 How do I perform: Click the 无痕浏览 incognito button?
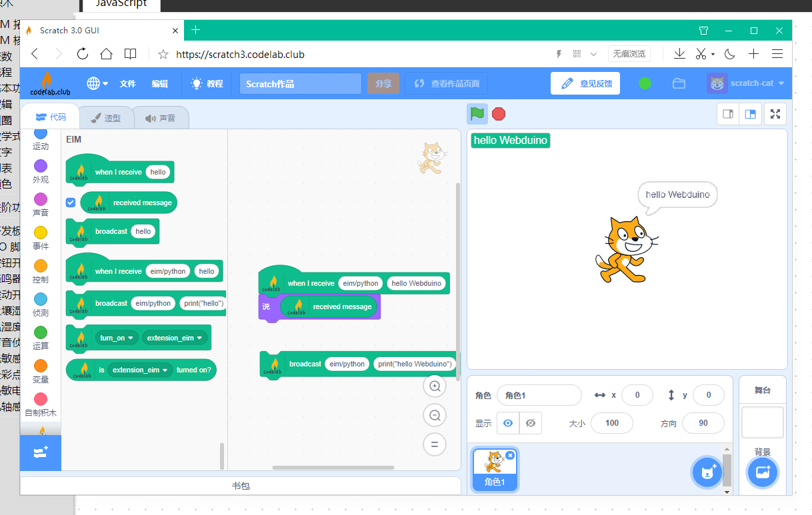point(630,54)
